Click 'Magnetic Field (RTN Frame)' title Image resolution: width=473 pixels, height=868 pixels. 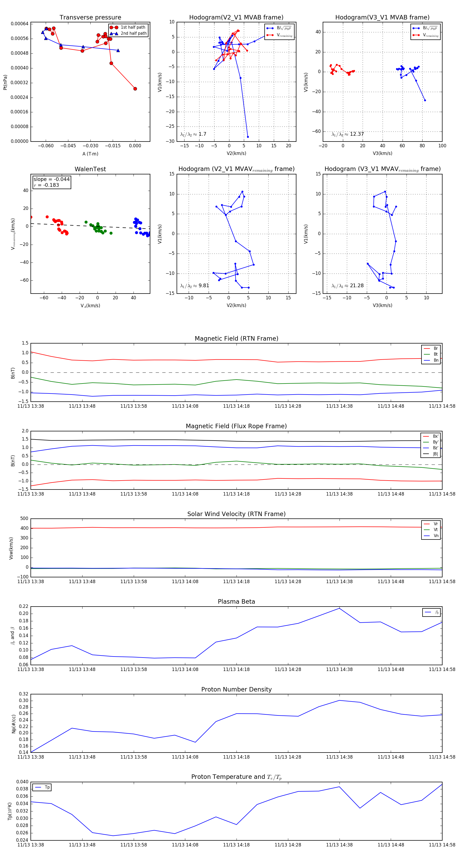[x=236, y=339]
